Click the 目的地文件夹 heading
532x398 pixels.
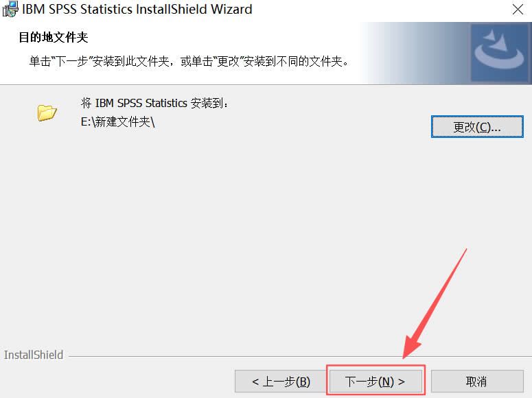click(54, 37)
